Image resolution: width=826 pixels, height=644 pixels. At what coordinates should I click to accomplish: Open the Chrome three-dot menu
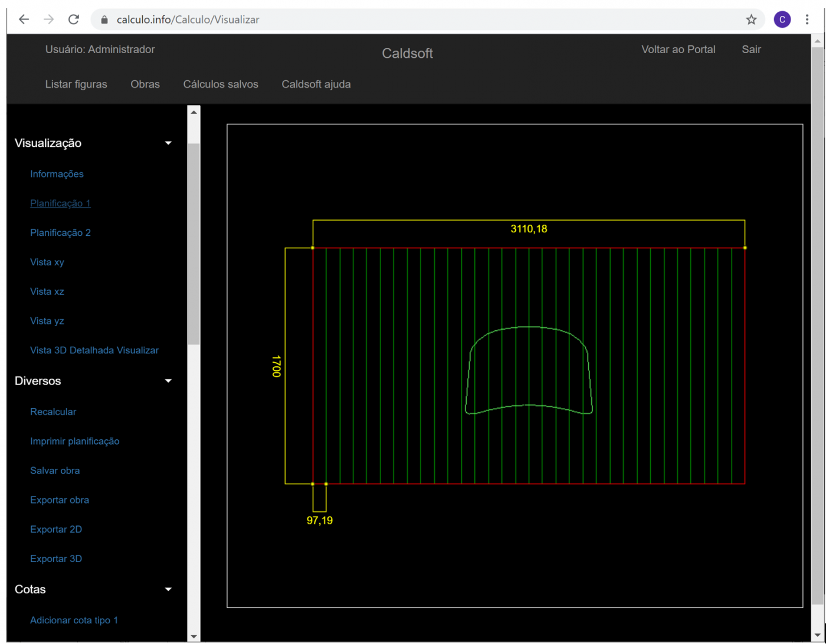click(807, 19)
